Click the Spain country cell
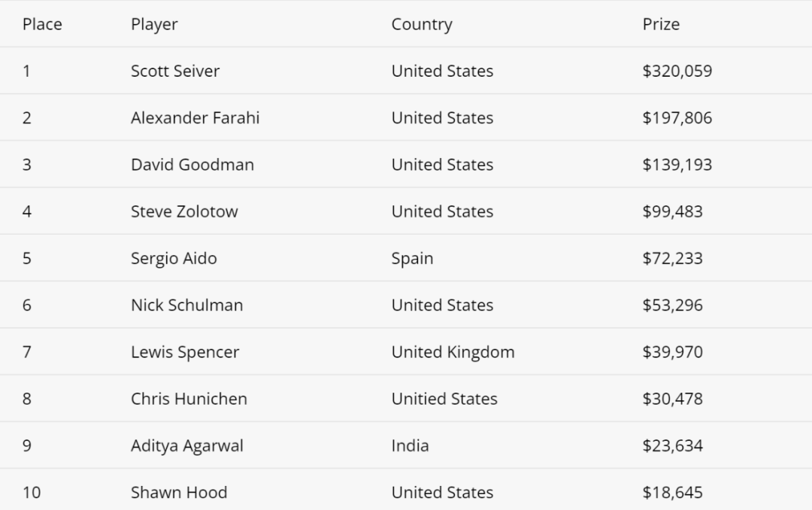The height and width of the screenshot is (510, 812). tap(412, 259)
